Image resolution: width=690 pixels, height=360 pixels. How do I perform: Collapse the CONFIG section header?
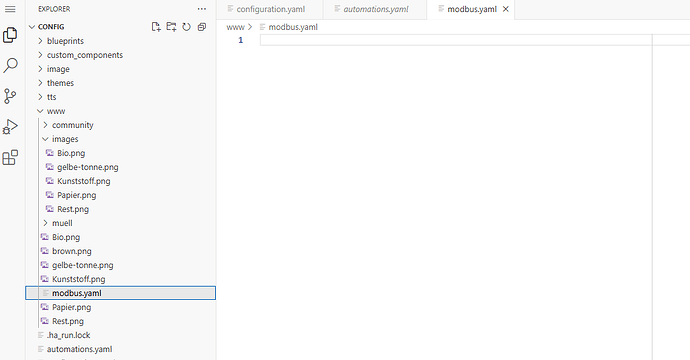pyautogui.click(x=120, y=27)
